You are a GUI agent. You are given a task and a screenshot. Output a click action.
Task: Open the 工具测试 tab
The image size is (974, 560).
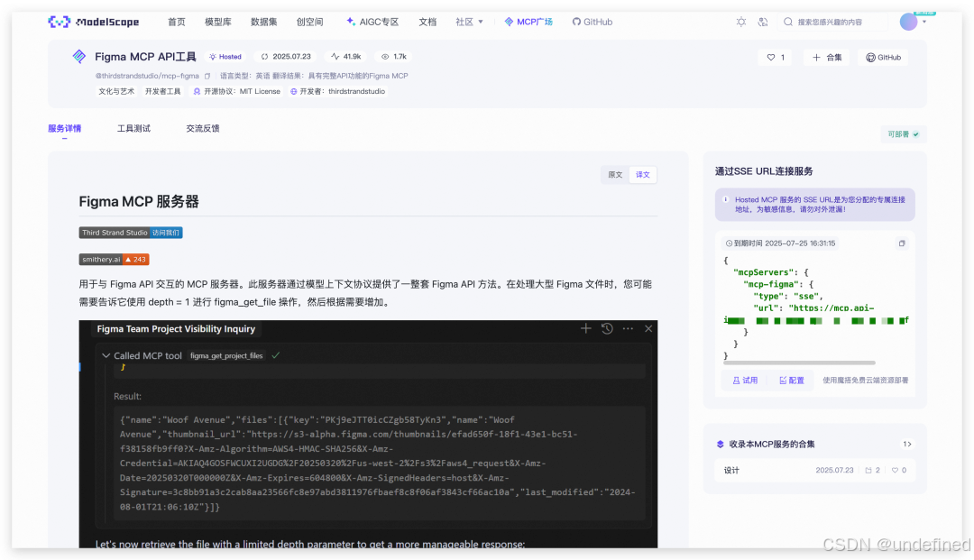(133, 129)
